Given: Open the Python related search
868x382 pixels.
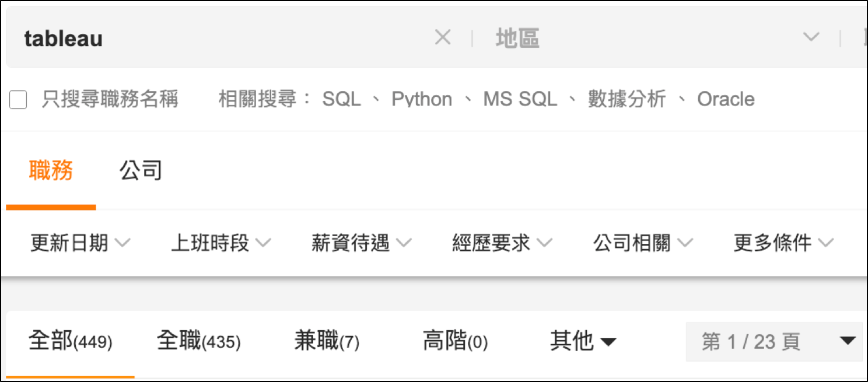Looking at the screenshot, I should pyautogui.click(x=422, y=99).
